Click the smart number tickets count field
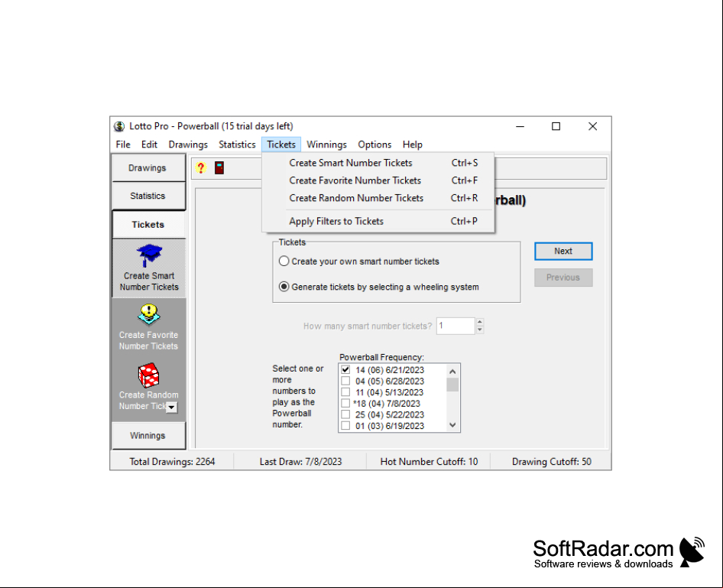The width and height of the screenshot is (723, 588). 456,326
